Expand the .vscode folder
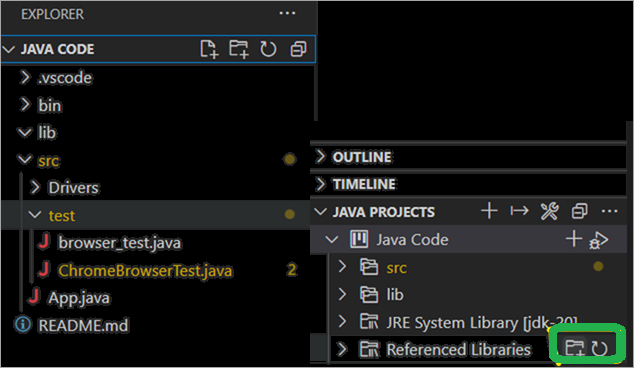Viewport: 634px width, 368px height. [25, 77]
